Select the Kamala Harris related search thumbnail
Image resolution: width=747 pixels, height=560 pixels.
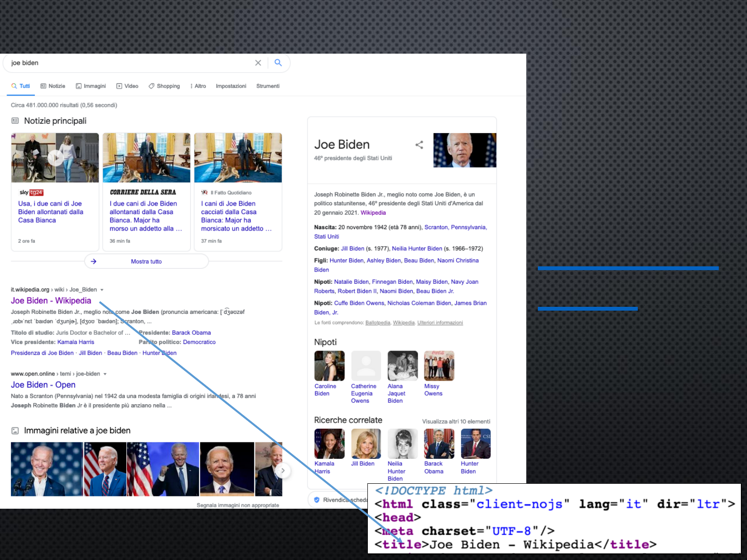[x=329, y=443]
